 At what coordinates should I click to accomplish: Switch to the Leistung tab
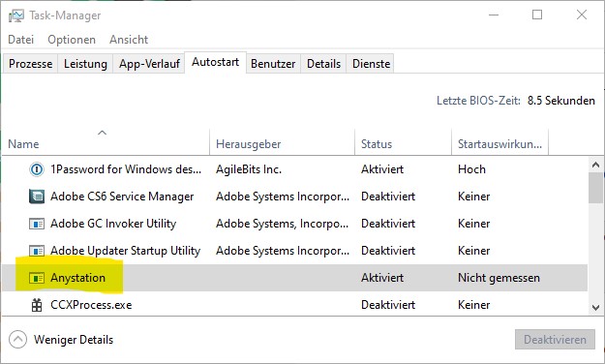(x=85, y=63)
